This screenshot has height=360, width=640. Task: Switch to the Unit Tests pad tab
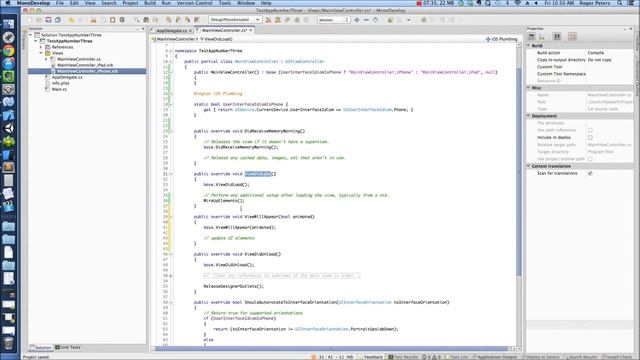tap(68, 347)
